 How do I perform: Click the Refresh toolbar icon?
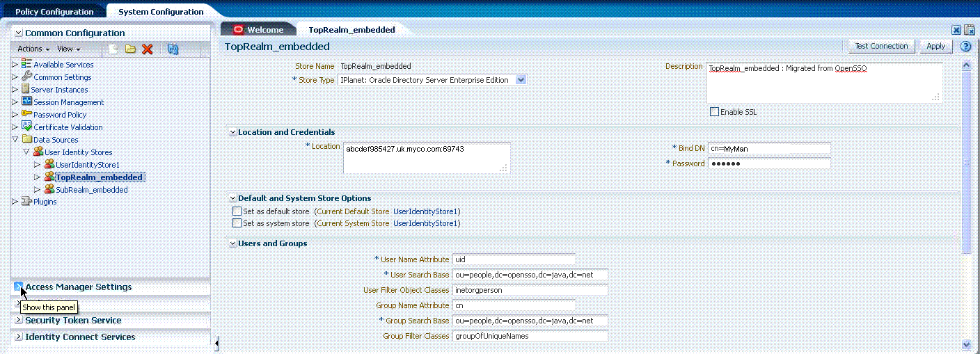[173, 49]
